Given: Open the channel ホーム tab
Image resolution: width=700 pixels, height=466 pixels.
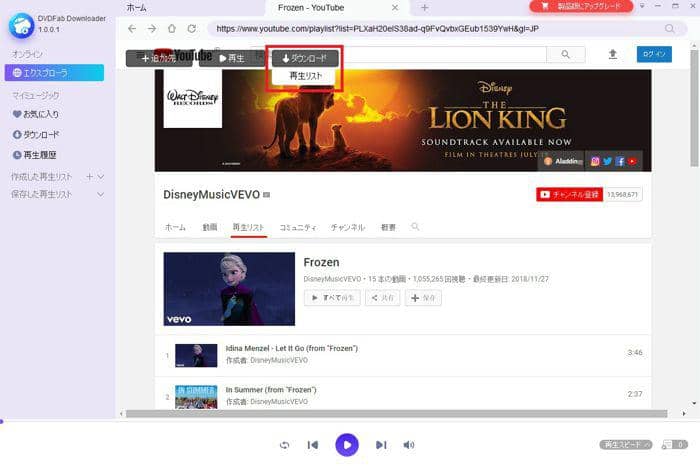Looking at the screenshot, I should (175, 227).
